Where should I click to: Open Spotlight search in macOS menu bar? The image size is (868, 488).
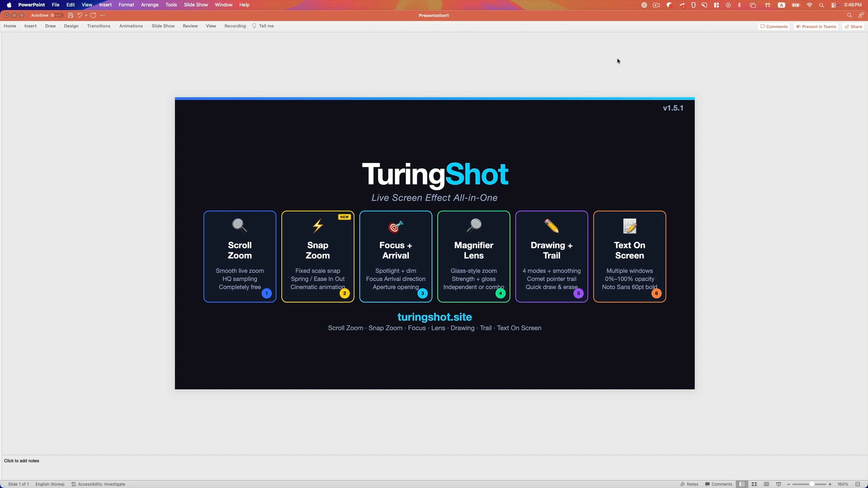[821, 5]
